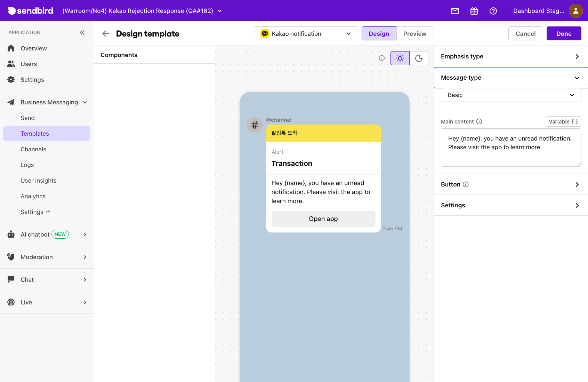Click the Main content info icon
588x382 pixels.
point(479,121)
